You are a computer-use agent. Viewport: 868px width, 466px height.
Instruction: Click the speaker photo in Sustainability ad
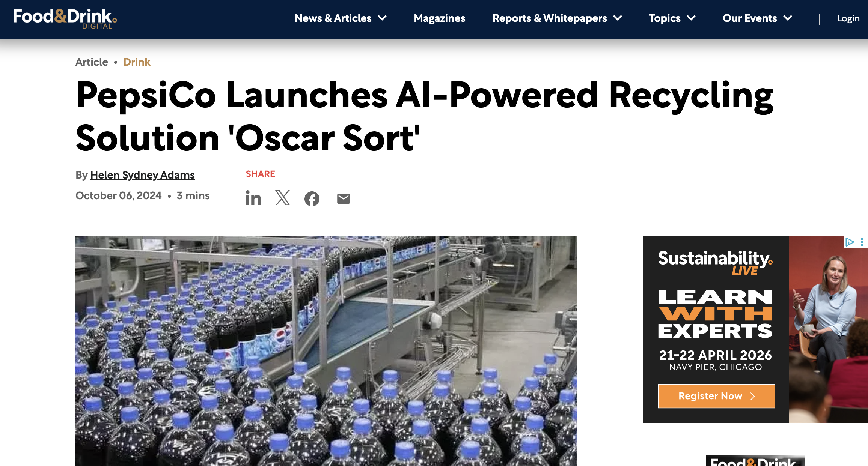tap(828, 329)
